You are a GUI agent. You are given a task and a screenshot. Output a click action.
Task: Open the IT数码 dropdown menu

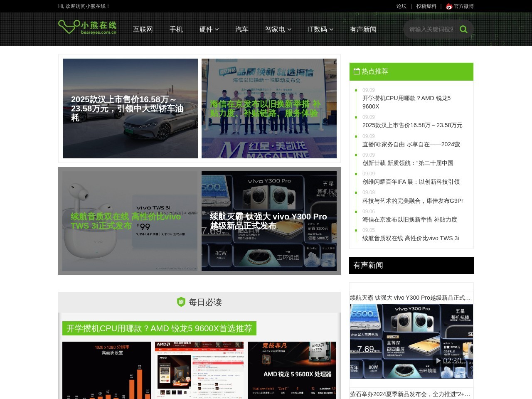pos(320,30)
